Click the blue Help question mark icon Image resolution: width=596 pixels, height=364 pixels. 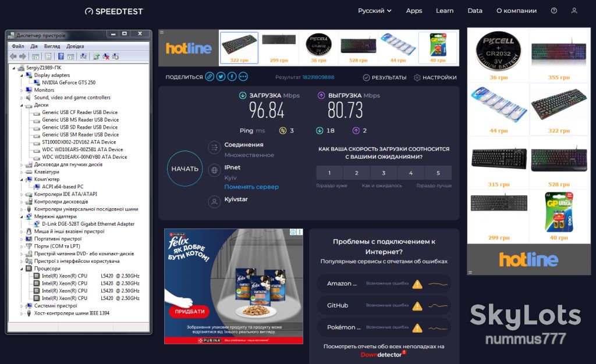[x=61, y=56]
